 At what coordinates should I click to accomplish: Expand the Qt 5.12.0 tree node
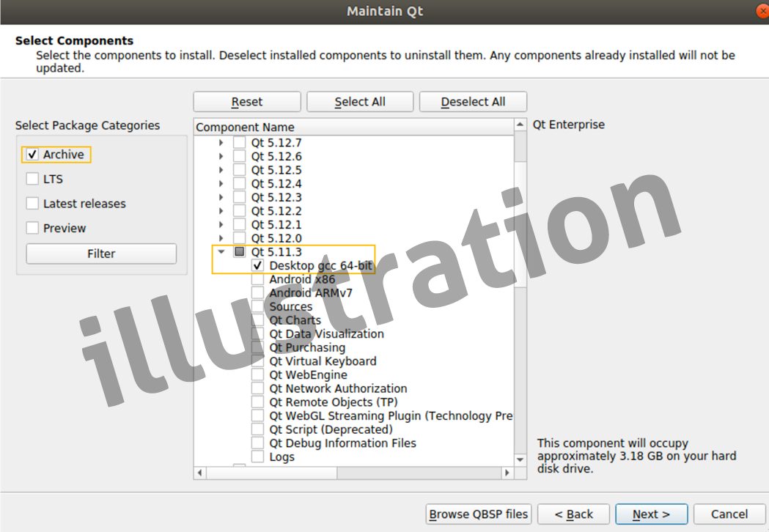(221, 238)
